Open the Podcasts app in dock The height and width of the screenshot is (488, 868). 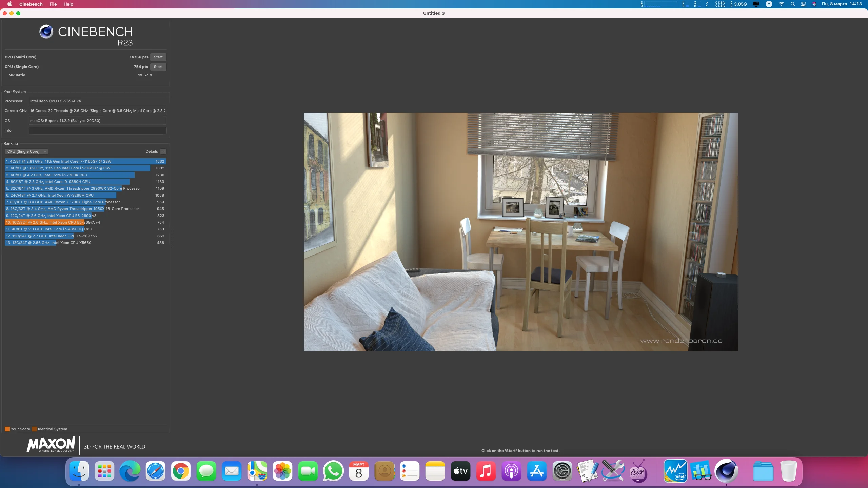coord(511,471)
